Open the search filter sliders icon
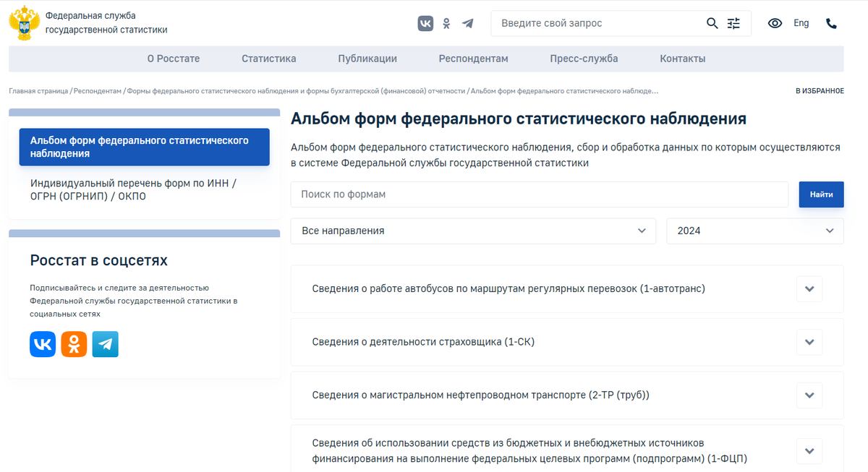Viewport: 868px width, 472px height. point(733,23)
